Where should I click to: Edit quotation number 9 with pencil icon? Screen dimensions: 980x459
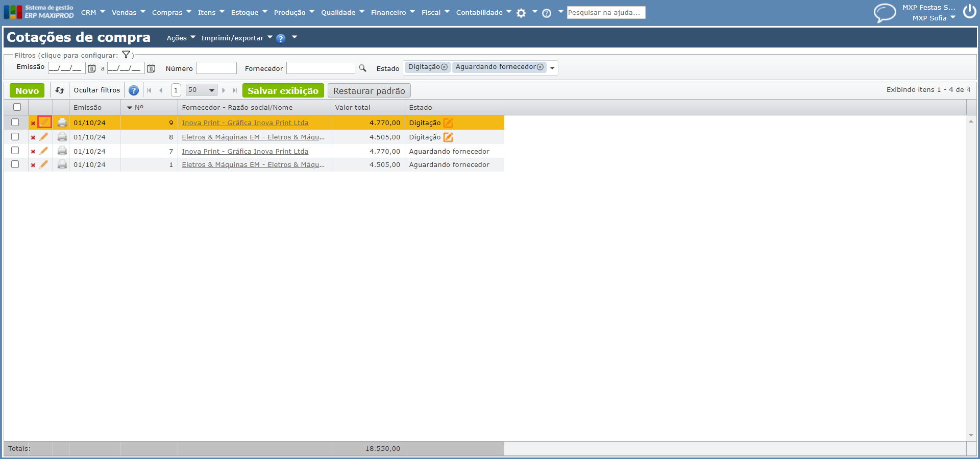[x=44, y=123]
